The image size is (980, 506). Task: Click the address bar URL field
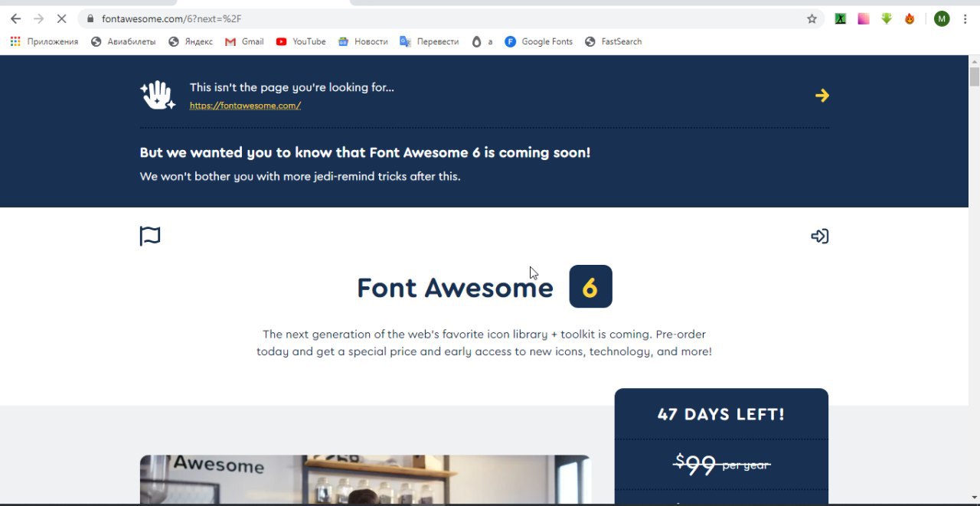[452, 18]
